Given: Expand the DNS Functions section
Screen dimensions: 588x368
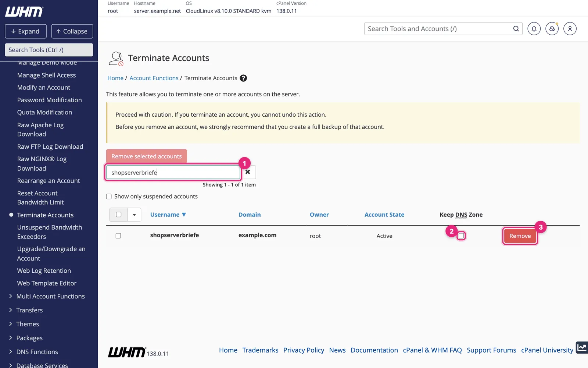Looking at the screenshot, I should 33,352.
